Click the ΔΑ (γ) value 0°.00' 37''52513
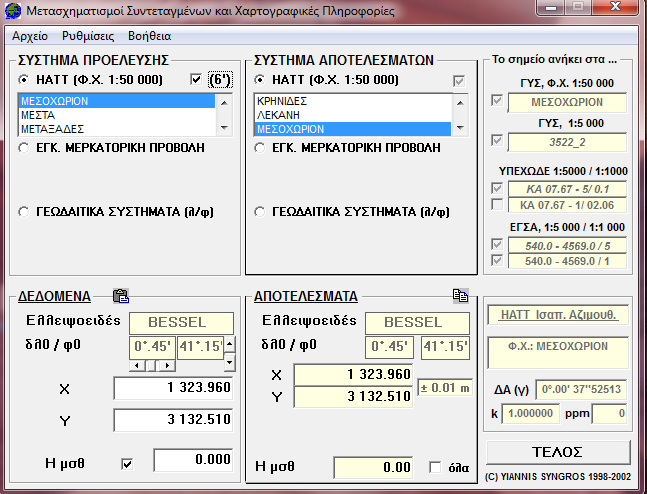Viewport: 647px width, 494px height. tap(581, 389)
